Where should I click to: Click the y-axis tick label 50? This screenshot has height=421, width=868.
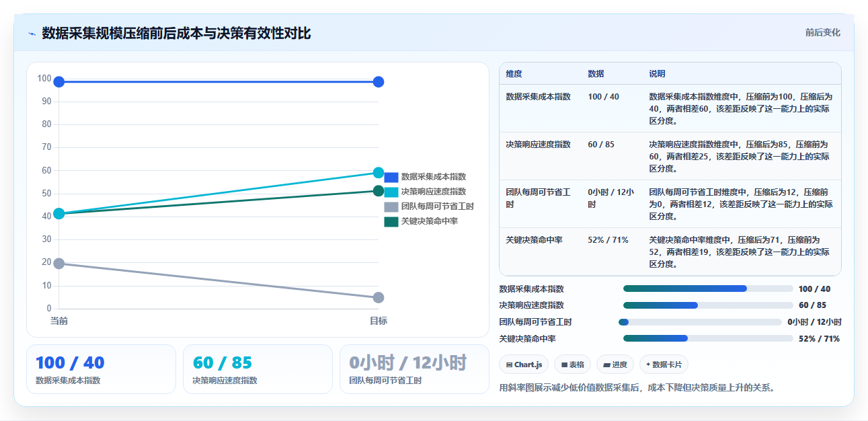pyautogui.click(x=46, y=193)
